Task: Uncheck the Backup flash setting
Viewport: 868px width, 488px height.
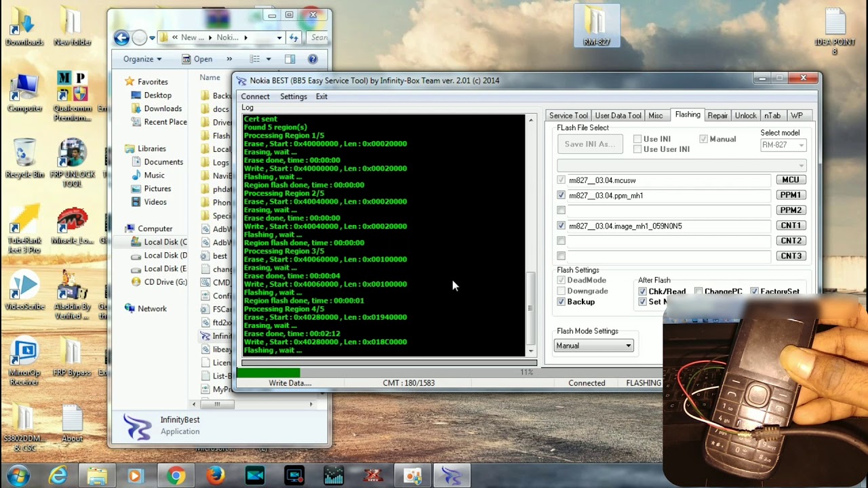Action: [x=561, y=302]
